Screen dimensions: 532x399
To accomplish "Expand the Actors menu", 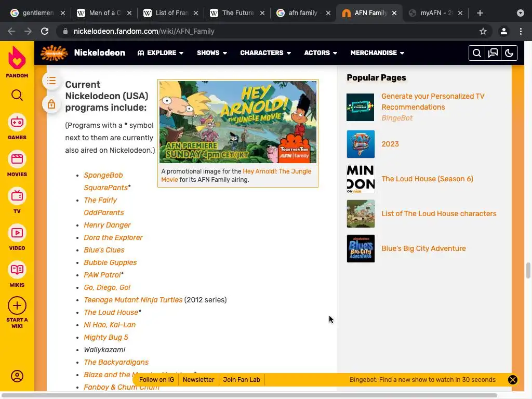I will tap(321, 53).
